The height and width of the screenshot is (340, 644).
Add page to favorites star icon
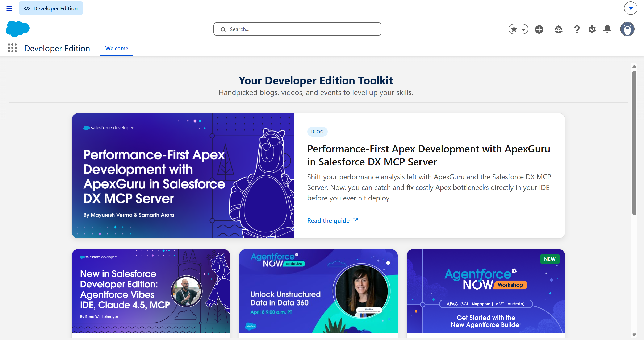514,29
